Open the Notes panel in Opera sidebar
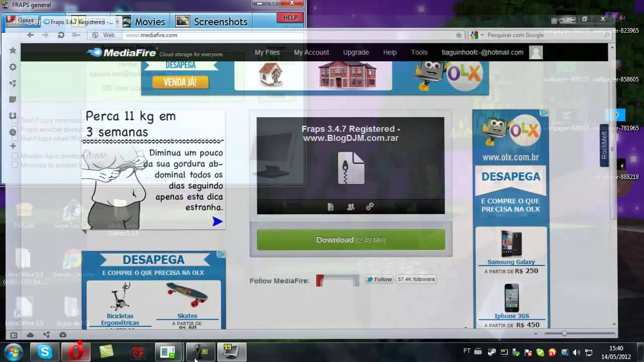This screenshot has width=644, height=362. point(13,100)
